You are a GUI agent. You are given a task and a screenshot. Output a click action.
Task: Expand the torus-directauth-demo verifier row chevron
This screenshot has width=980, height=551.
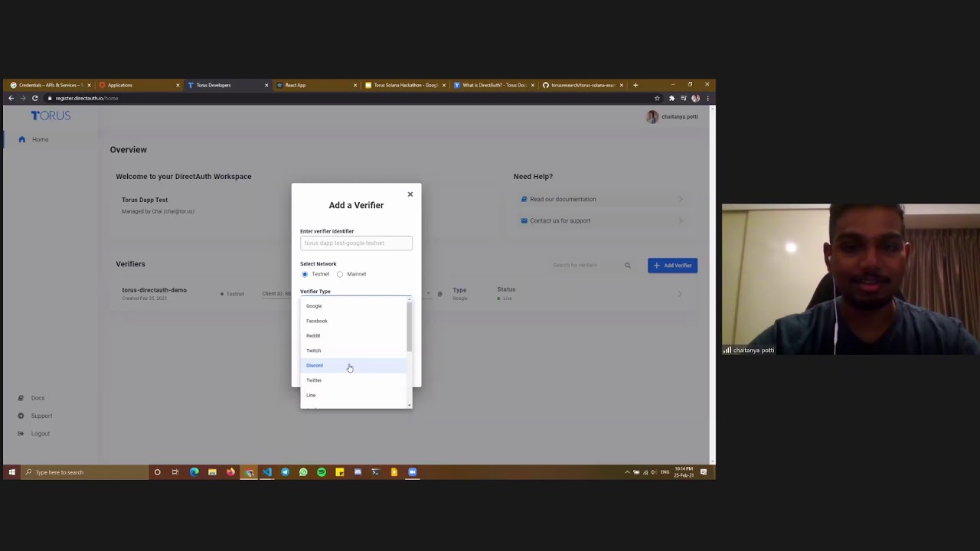tap(680, 294)
